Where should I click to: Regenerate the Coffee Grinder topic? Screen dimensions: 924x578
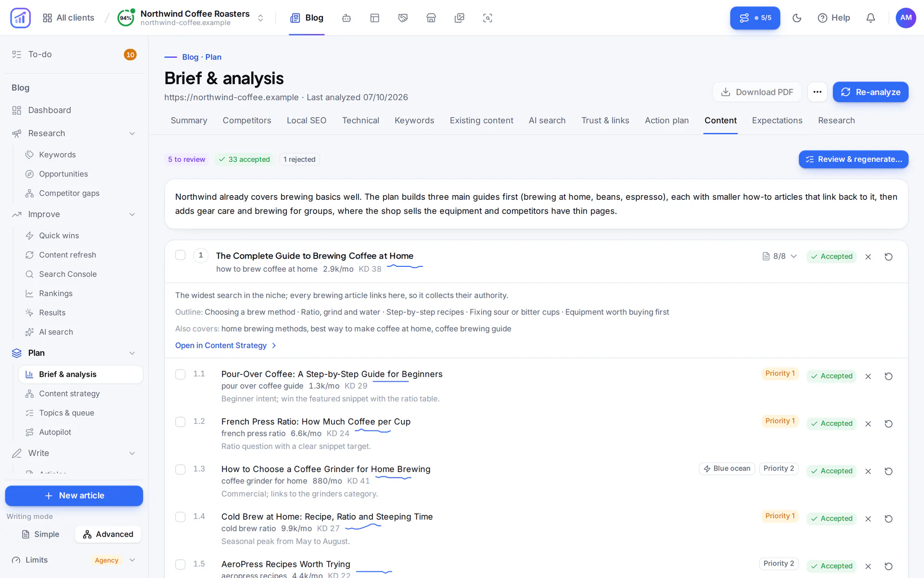point(888,471)
